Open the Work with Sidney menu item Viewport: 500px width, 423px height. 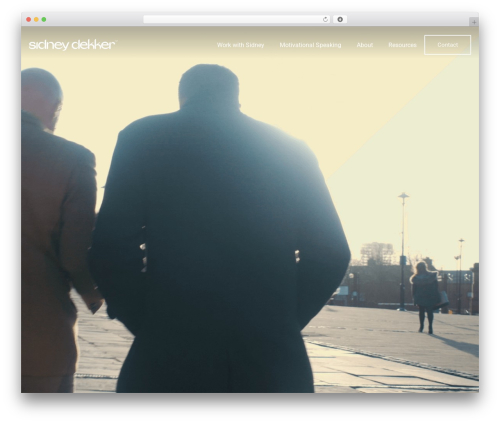240,45
